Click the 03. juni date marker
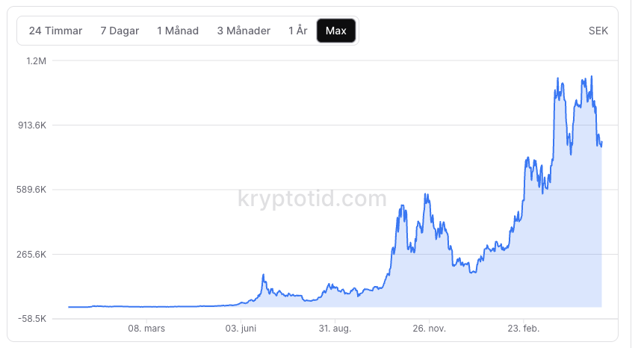The image size is (644, 348). pos(241,329)
